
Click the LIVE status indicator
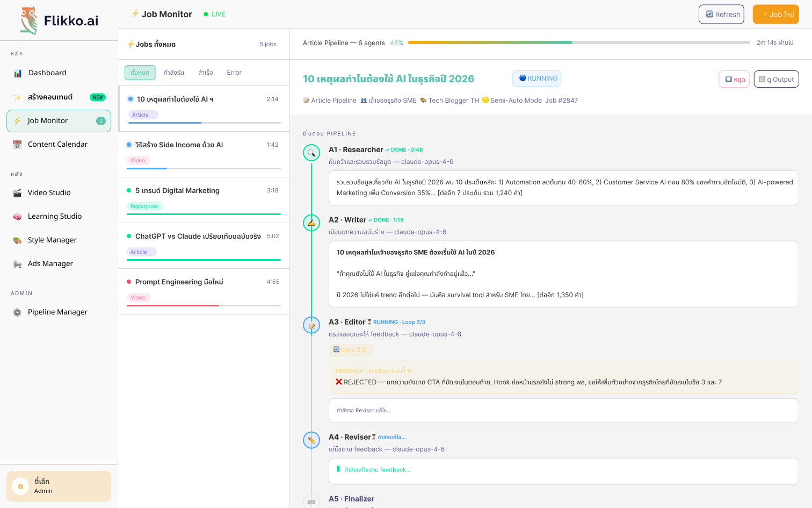point(214,15)
